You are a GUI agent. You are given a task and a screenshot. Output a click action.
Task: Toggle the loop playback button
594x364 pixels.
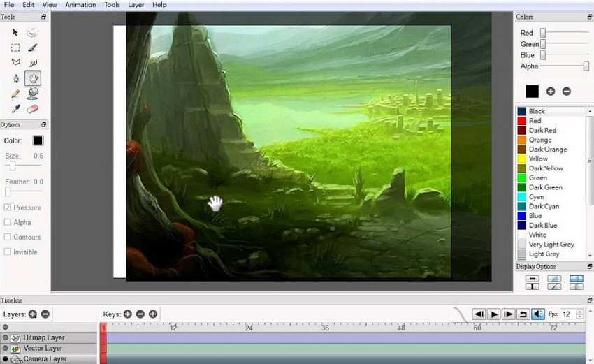tap(523, 314)
